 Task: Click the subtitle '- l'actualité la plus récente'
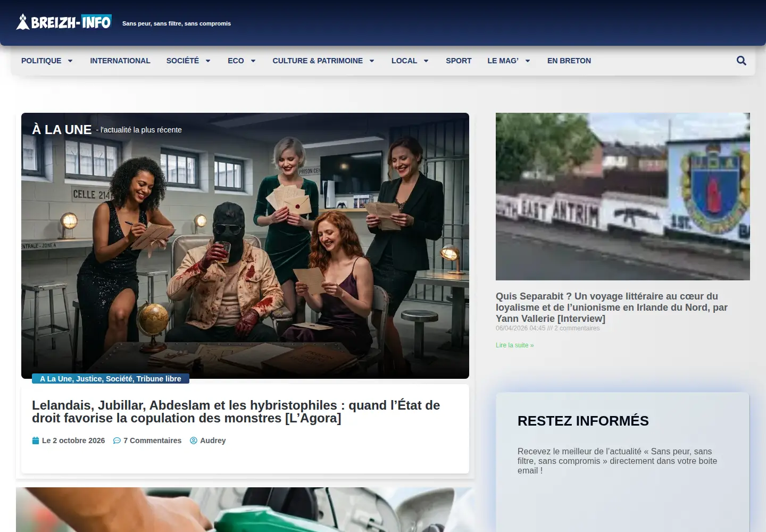(139, 130)
